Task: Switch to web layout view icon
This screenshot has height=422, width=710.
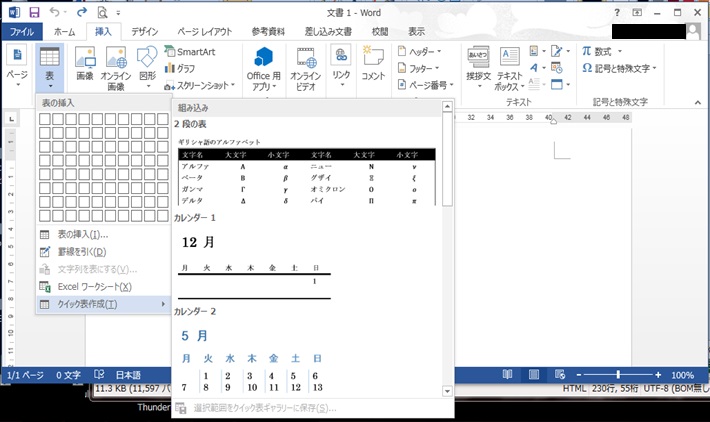Action: [x=560, y=374]
